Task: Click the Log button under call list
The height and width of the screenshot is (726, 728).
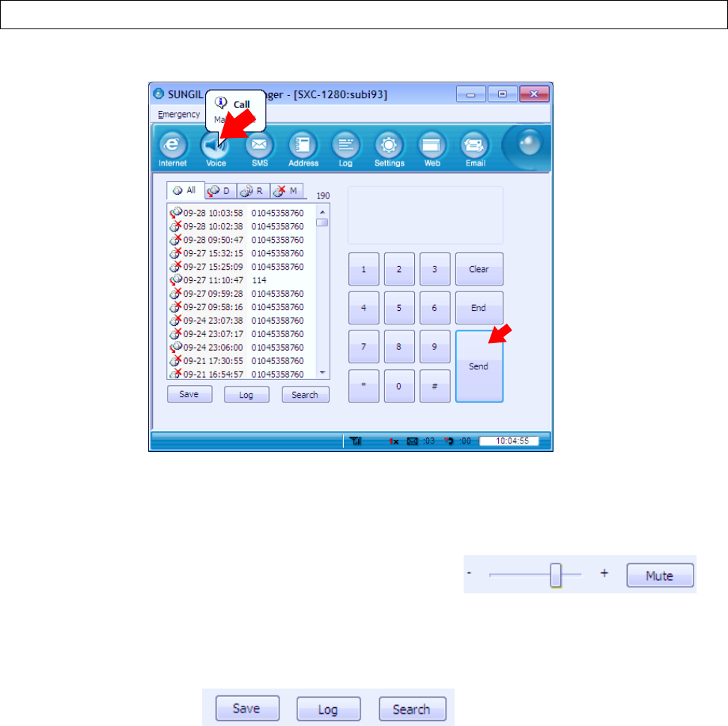Action: click(246, 395)
